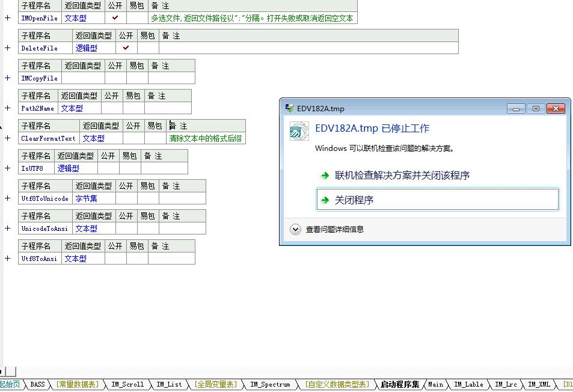Expand the Utf8ToUnicode subroutine
Image resolution: width=573 pixels, height=392 pixels.
point(7,198)
